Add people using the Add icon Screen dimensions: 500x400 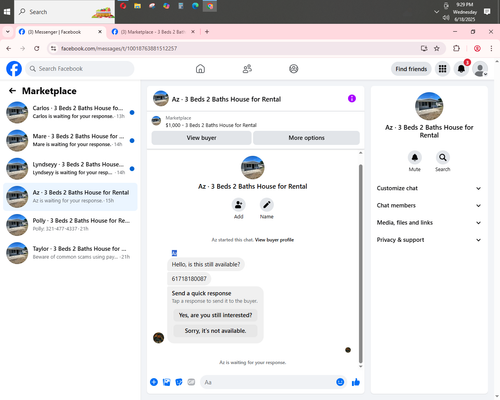coord(238,205)
